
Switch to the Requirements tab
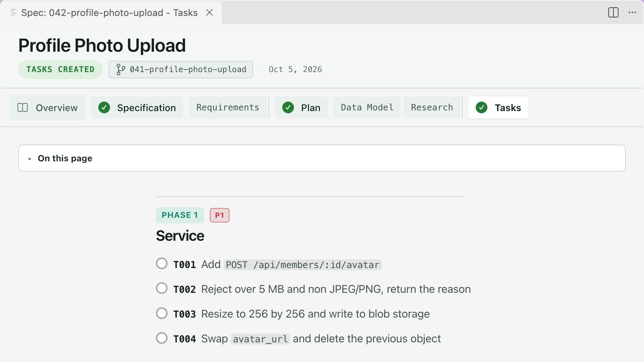pyautogui.click(x=228, y=107)
